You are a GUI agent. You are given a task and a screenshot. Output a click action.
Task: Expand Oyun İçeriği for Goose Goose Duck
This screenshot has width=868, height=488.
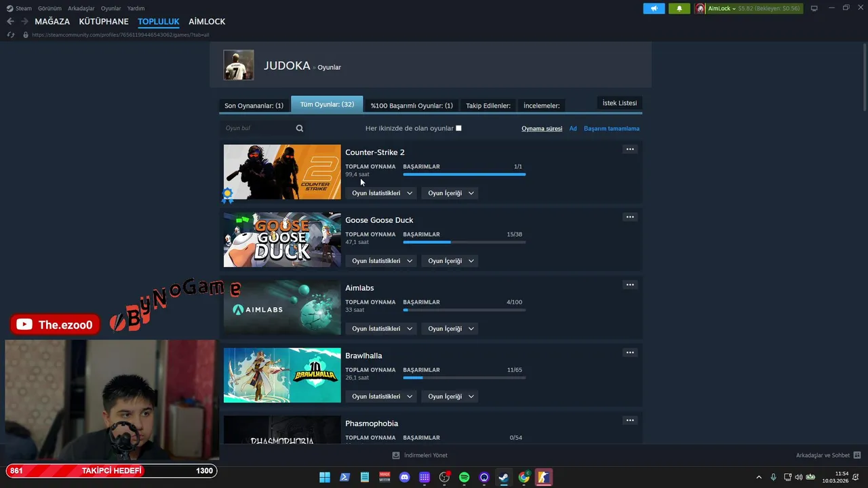(450, 261)
